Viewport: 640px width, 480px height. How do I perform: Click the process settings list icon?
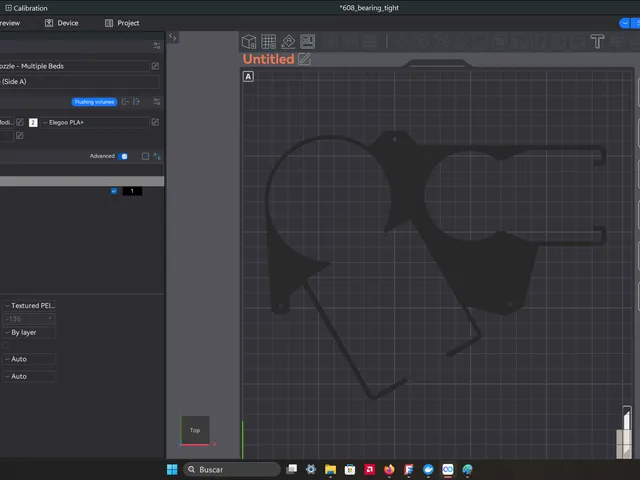tap(145, 156)
